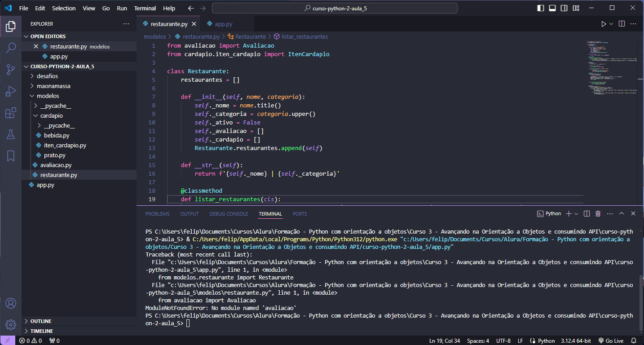The image size is (644, 345).
Task: Collapse the CURSO-PYTHON-2-AULA_5 section
Action: (x=79, y=66)
